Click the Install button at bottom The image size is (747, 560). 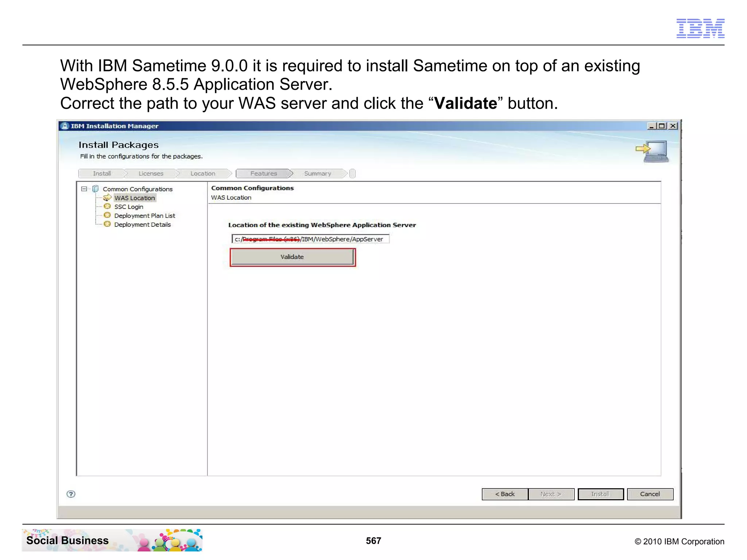pyautogui.click(x=601, y=494)
